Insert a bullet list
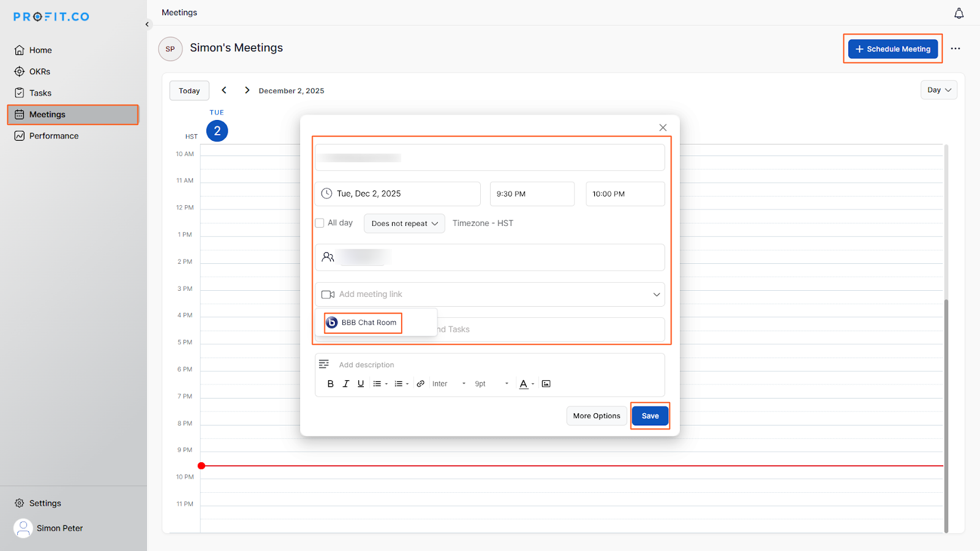The image size is (980, 551). [377, 384]
